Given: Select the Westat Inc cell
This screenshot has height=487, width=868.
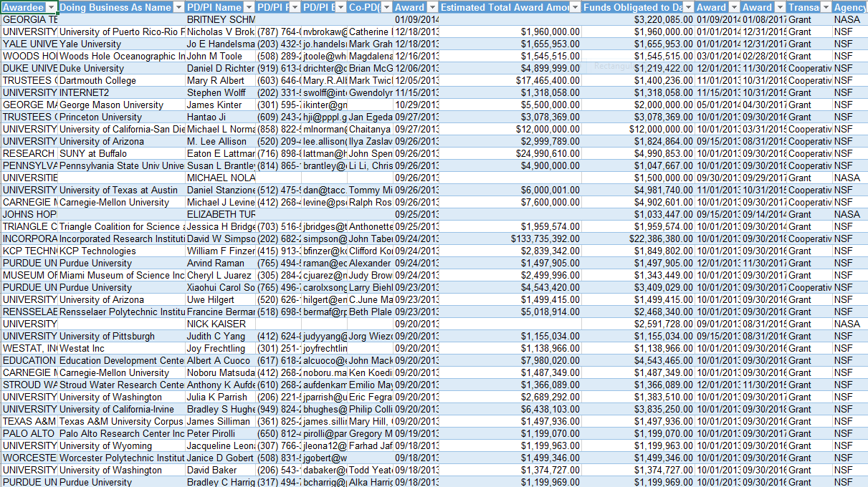Looking at the screenshot, I should click(x=120, y=348).
